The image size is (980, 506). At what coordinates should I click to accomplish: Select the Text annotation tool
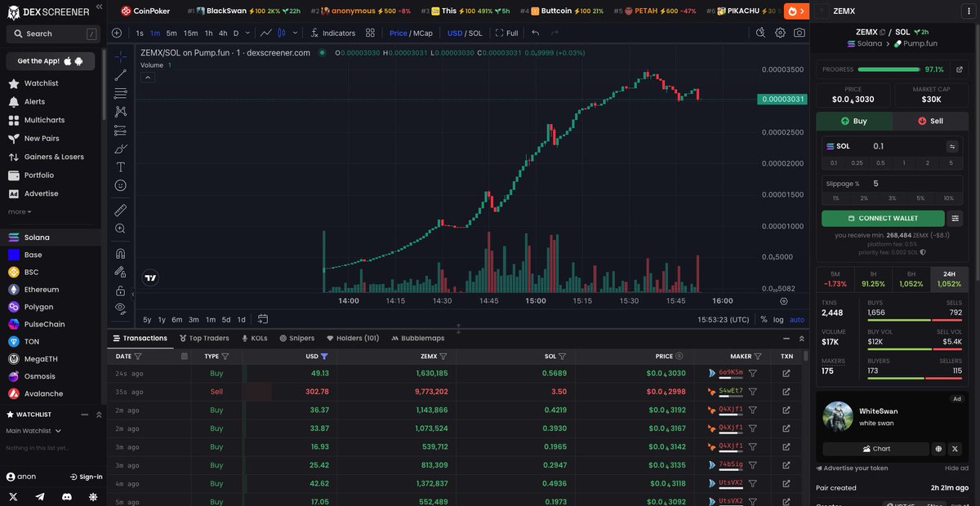click(x=121, y=166)
